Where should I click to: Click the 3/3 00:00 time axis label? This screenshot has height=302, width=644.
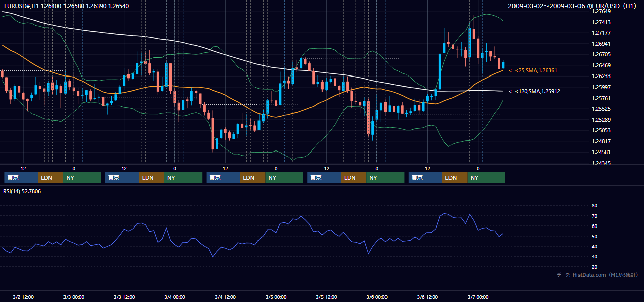point(74,297)
